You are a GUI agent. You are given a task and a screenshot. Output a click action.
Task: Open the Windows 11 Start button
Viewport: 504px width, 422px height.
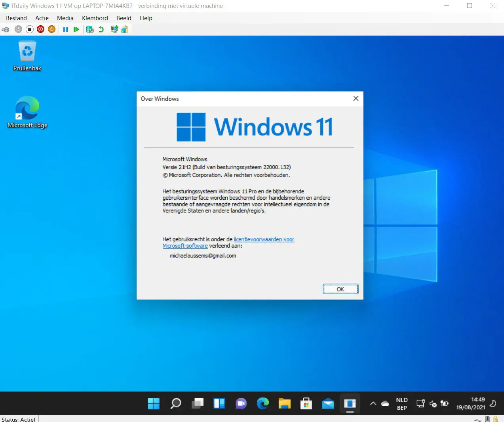click(x=154, y=403)
